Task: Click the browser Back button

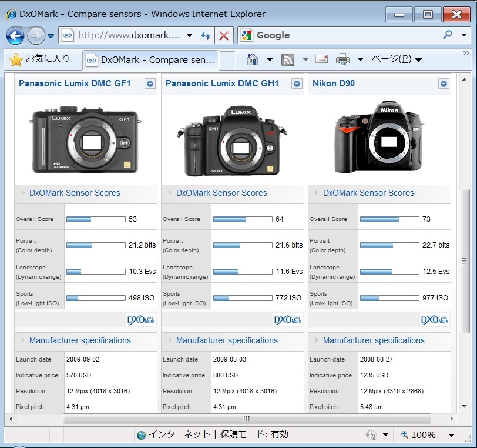Action: point(15,36)
